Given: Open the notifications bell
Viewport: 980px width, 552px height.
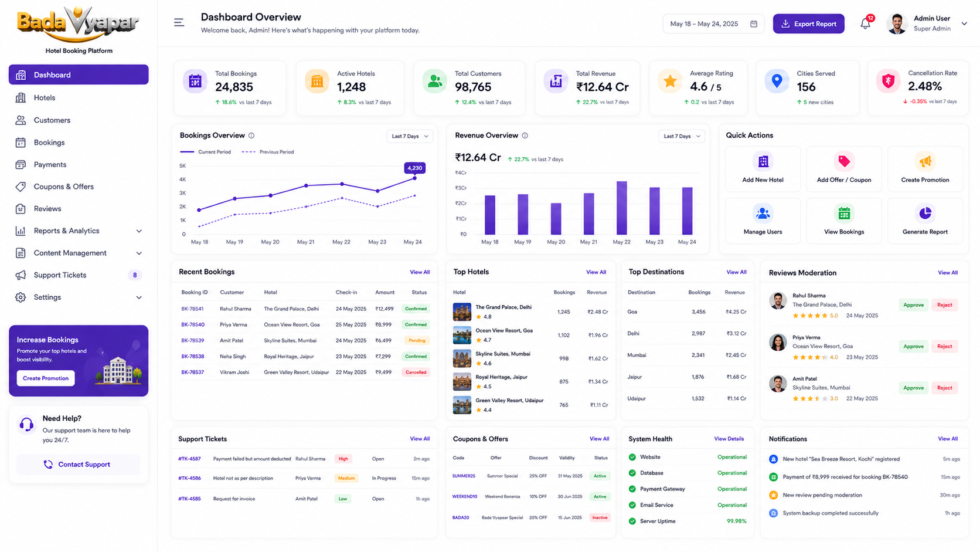Looking at the screenshot, I should pos(865,23).
